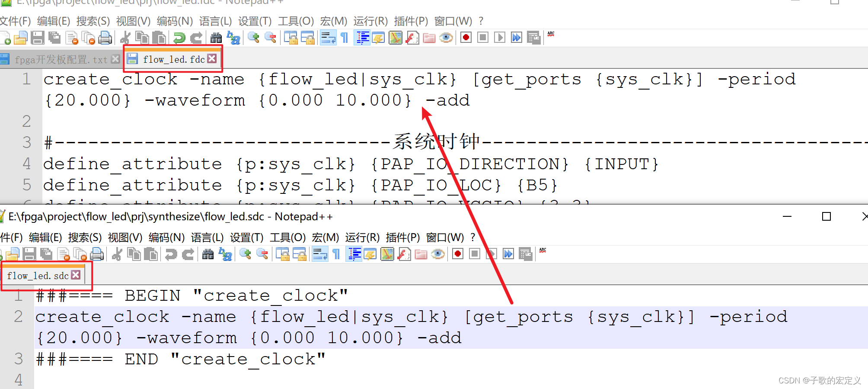Start macro recording in flow_led.sdc window
This screenshot has width=868, height=389.
pyautogui.click(x=458, y=254)
